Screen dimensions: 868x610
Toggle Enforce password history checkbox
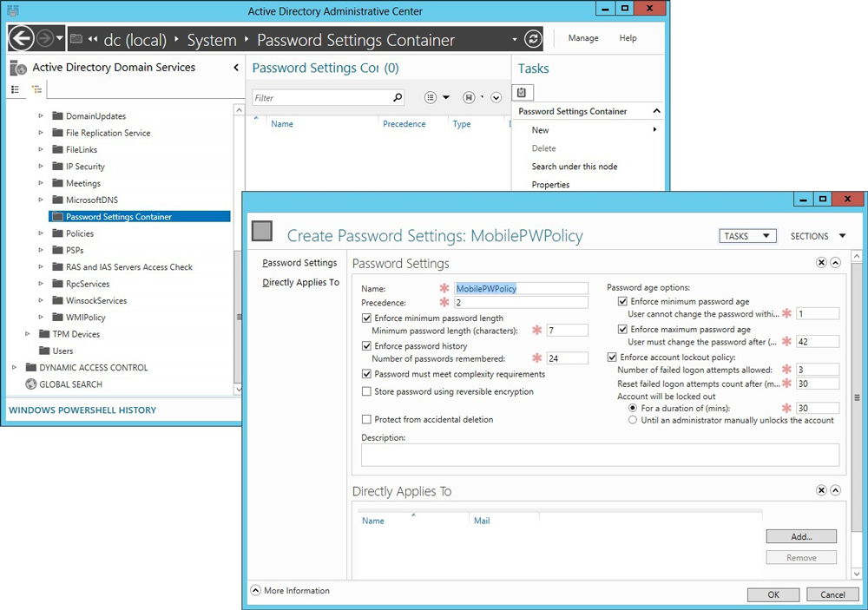(x=366, y=345)
